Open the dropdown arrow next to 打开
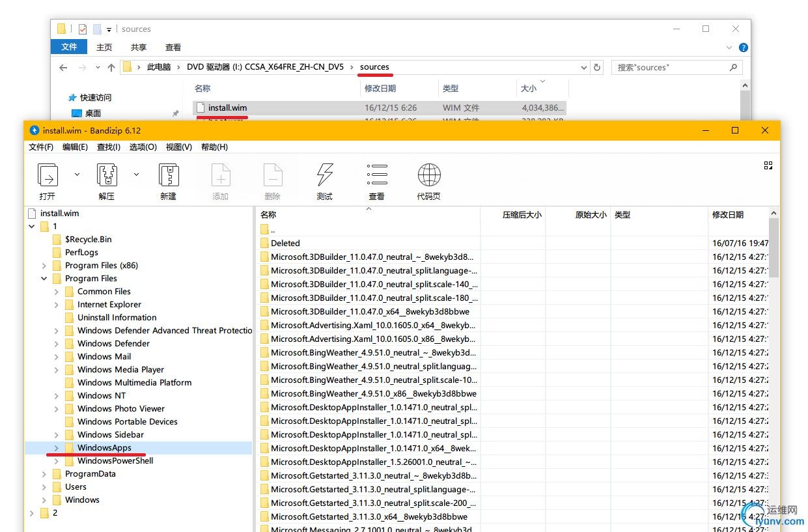 77,175
